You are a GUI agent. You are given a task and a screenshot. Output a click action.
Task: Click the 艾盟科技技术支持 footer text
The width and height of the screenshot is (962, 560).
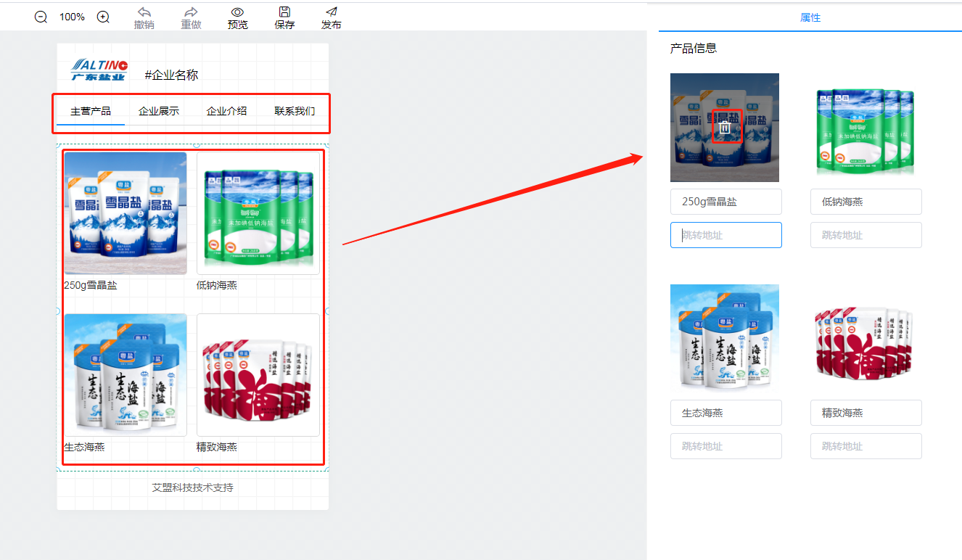pos(193,487)
